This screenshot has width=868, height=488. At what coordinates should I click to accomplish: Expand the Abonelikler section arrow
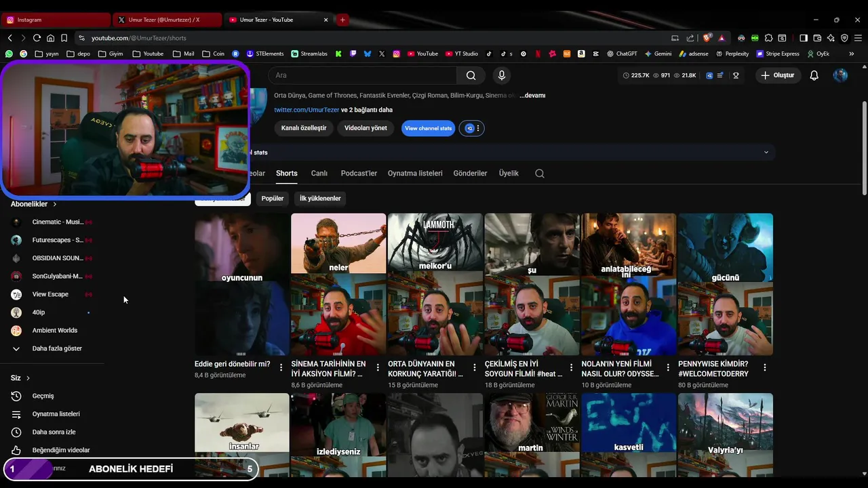click(x=54, y=204)
